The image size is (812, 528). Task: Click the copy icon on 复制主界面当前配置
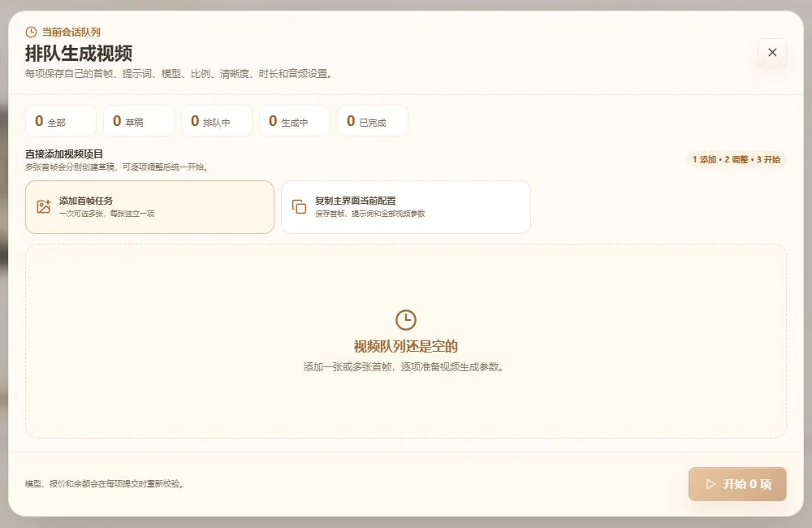click(x=300, y=206)
